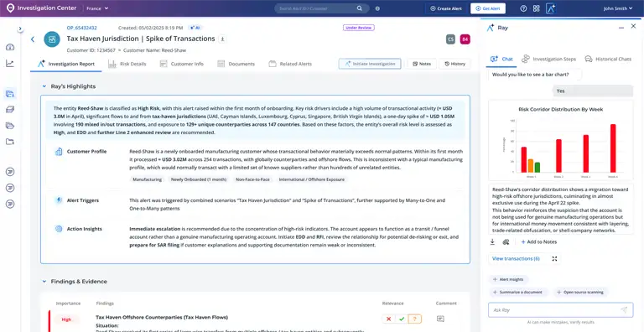Click Open source scanning suggestion chip
Image resolution: width=644 pixels, height=332 pixels.
click(580, 292)
